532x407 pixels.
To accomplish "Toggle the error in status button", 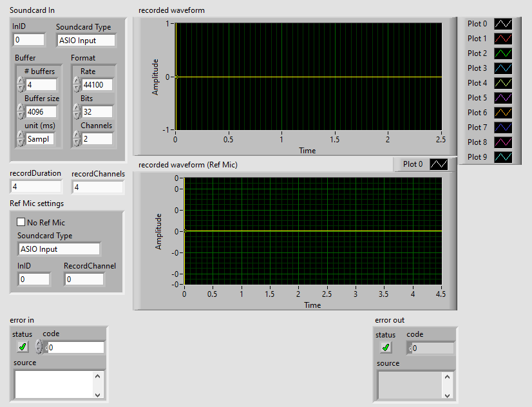I will point(23,347).
